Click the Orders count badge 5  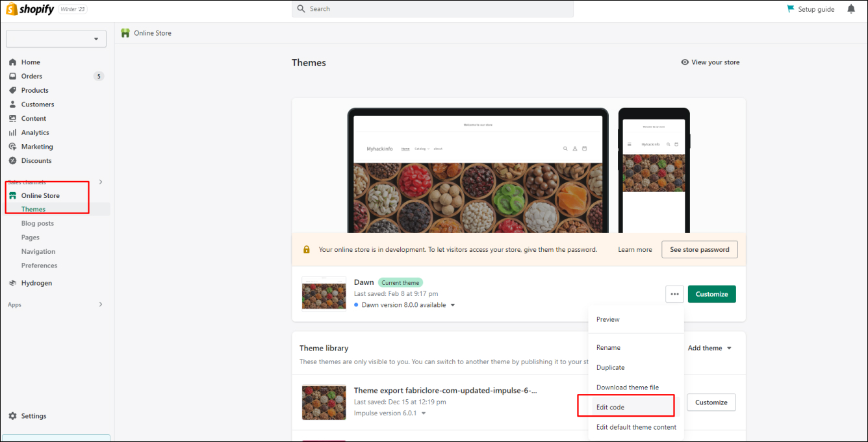point(99,76)
